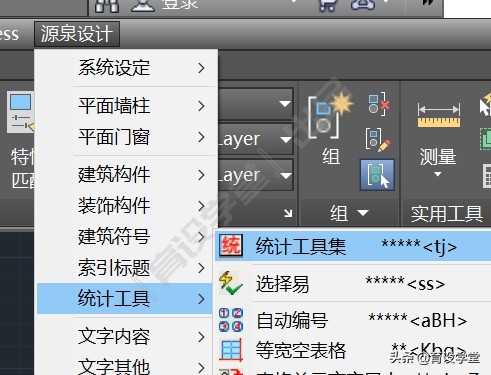Choose 选择易 command

[353, 284]
